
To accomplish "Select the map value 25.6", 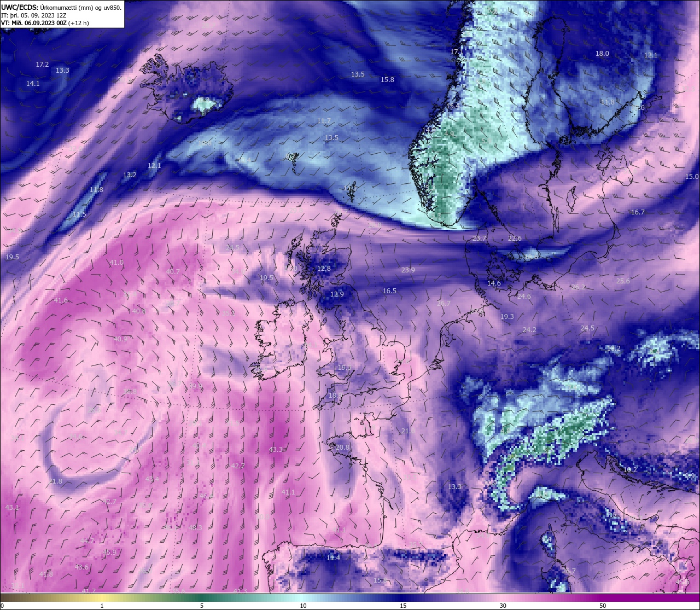I will coord(623,281).
